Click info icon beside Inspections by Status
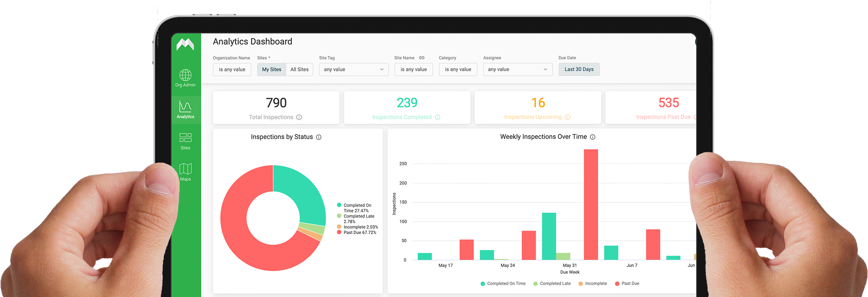This screenshot has height=297, width=868. [x=319, y=137]
